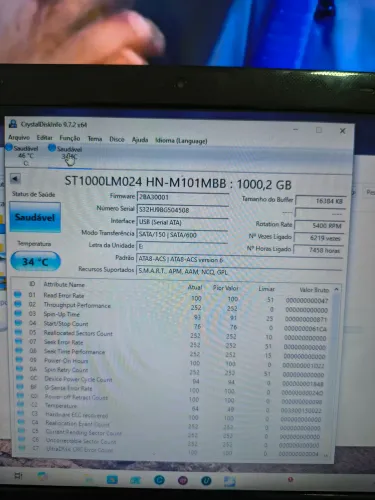
Task: Open the Disco menu
Action: click(117, 139)
